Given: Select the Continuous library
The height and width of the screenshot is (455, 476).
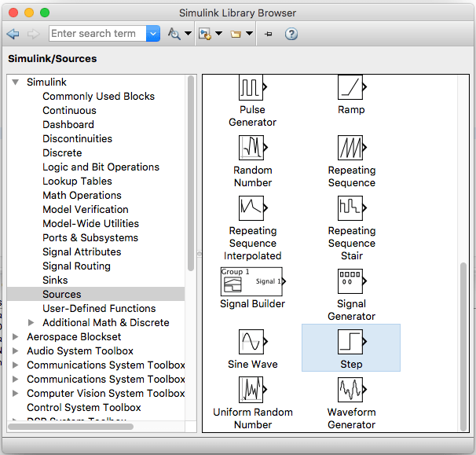Looking at the screenshot, I should [69, 111].
